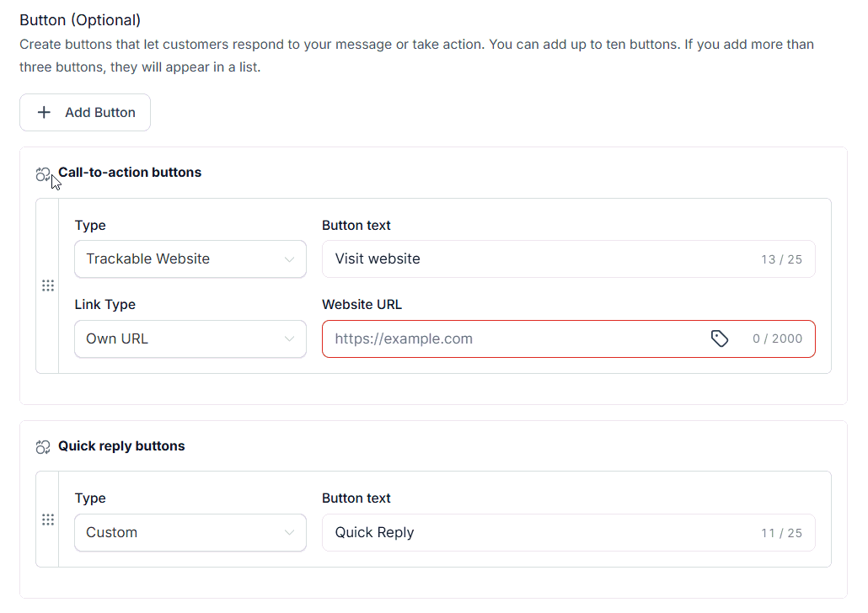Click the plus icon on Add Button
Image resolution: width=868 pixels, height=613 pixels.
coord(44,112)
